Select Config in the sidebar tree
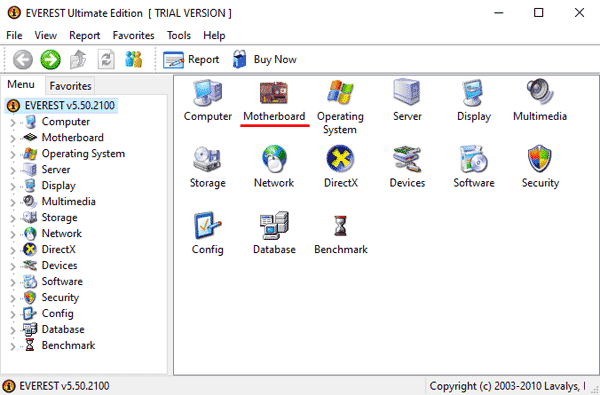Screen dimensions: 600x395 coord(57,313)
